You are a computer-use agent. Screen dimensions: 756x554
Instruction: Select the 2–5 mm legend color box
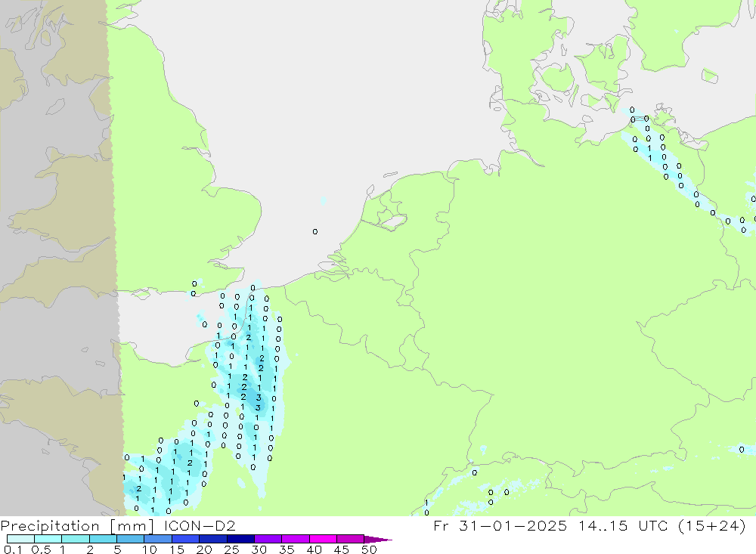point(103,539)
